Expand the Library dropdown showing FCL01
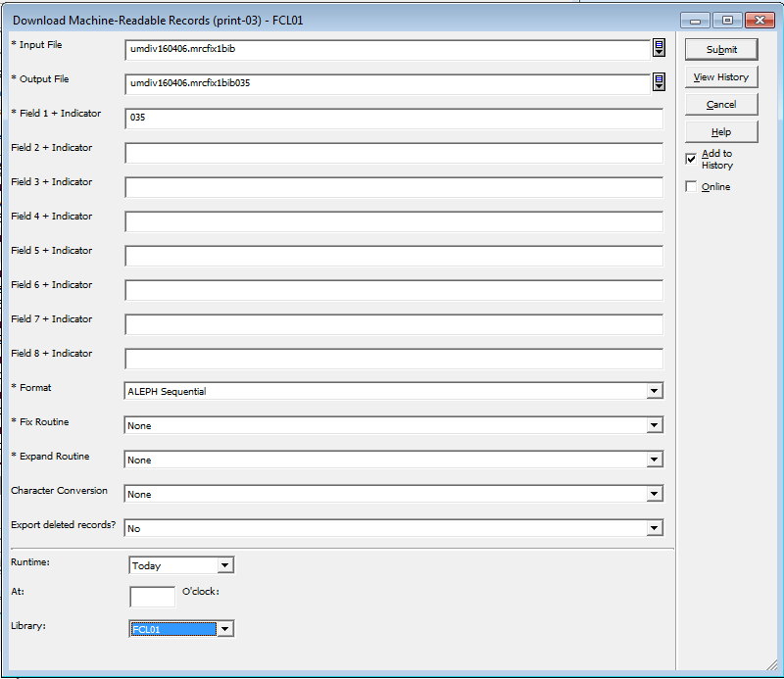Image resolution: width=784 pixels, height=679 pixels. coord(225,629)
